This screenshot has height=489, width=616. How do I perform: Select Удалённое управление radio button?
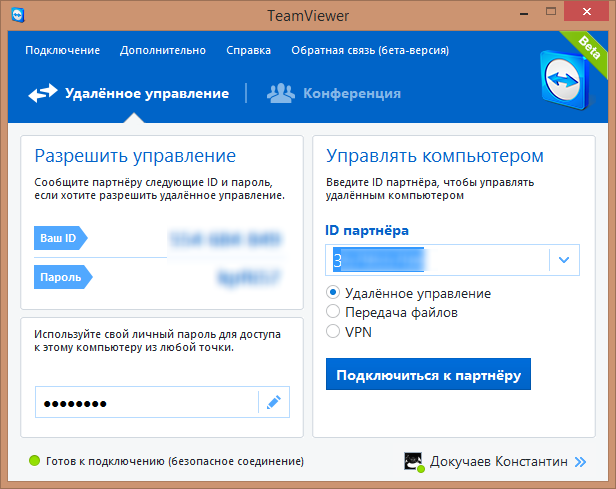point(333,293)
